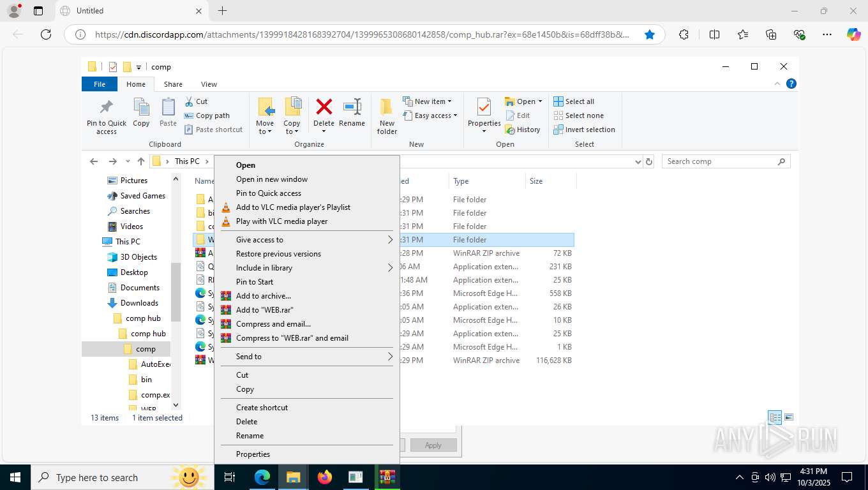The width and height of the screenshot is (868, 490).
Task: Select Saved Games in navigation pane
Action: coord(142,196)
